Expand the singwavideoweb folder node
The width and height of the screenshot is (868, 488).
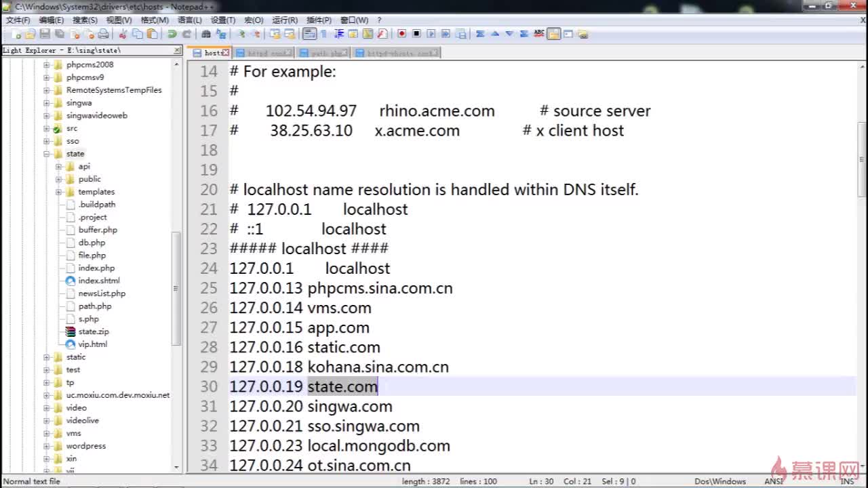(47, 116)
